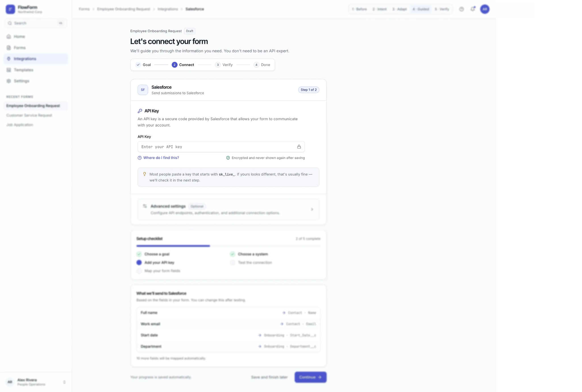Toggle the Add your API key checklist item
This screenshot has width=582, height=392.
[155, 262]
